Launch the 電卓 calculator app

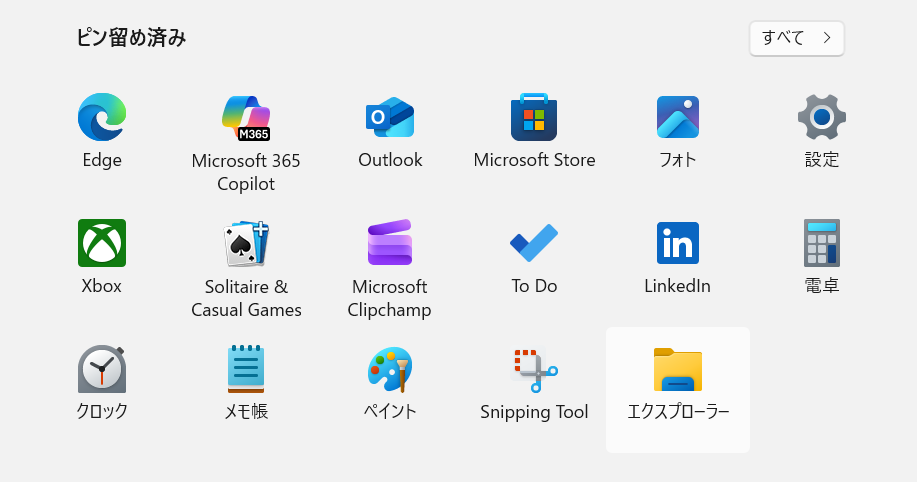click(x=821, y=244)
